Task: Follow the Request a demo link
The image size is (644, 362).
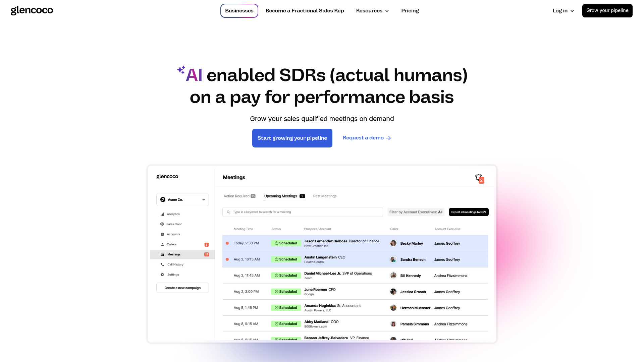Action: tap(367, 138)
